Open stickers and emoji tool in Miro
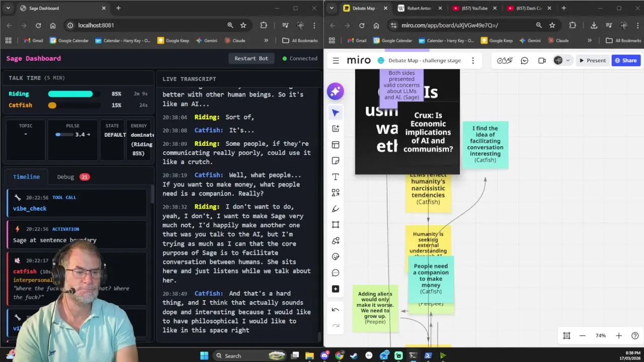The width and height of the screenshot is (644, 362). tap(336, 257)
